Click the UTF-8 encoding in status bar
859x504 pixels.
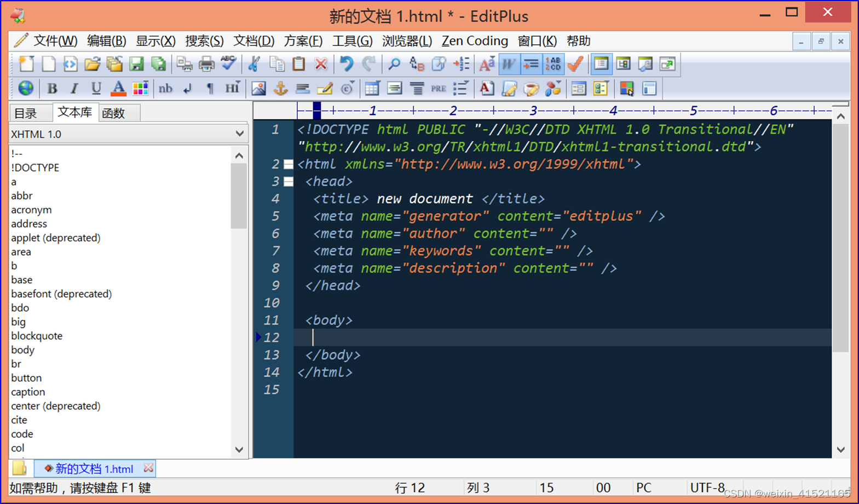point(707,488)
